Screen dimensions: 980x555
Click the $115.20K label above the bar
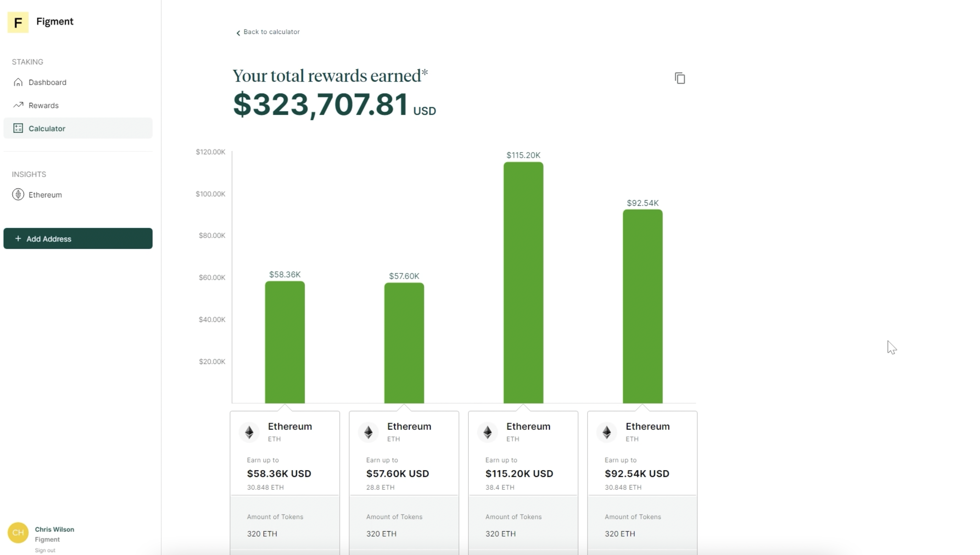(523, 155)
